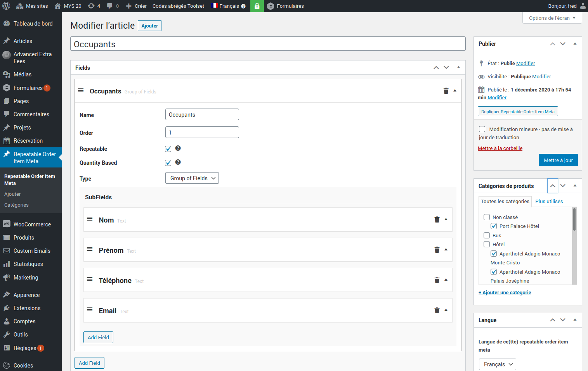Click help icon next to Repeatable checkbox
Screen dimensions: 588x371
click(178, 148)
